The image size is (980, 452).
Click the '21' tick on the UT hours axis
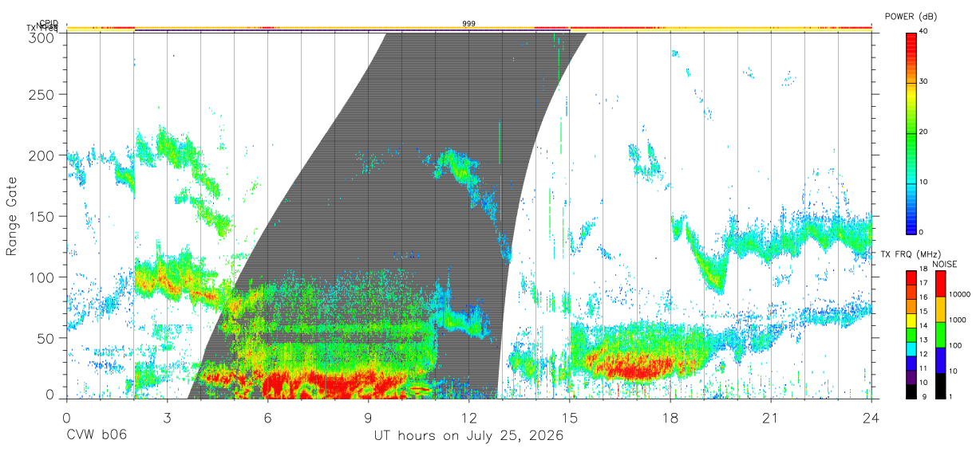point(771,417)
